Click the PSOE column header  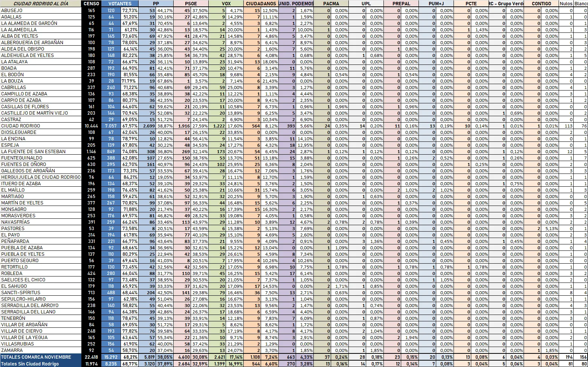pos(191,3)
